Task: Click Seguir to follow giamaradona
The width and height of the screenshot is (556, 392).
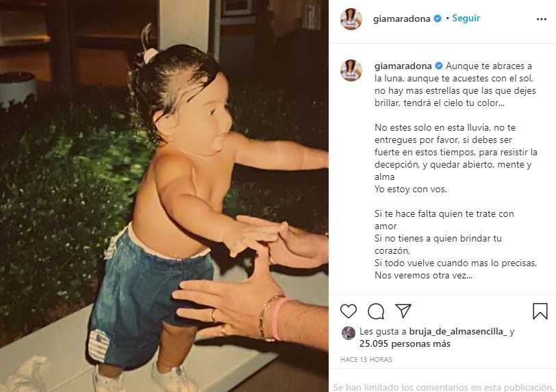Action: coord(466,18)
